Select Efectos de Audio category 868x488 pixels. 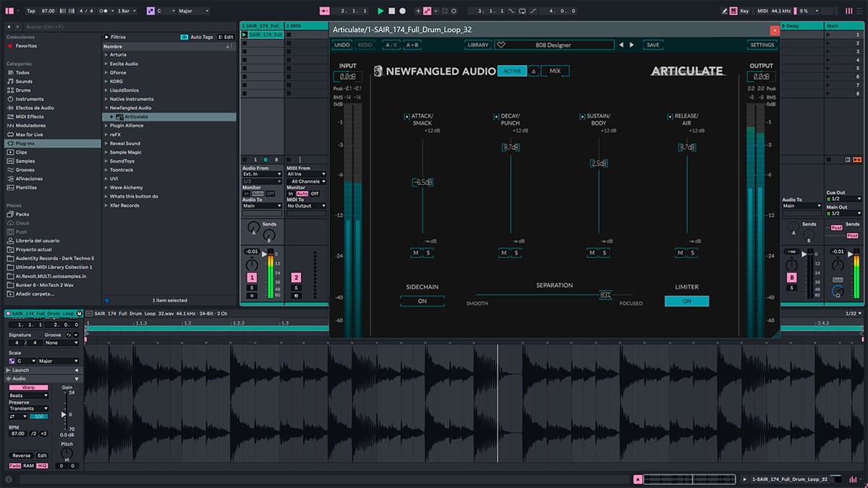tap(35, 108)
